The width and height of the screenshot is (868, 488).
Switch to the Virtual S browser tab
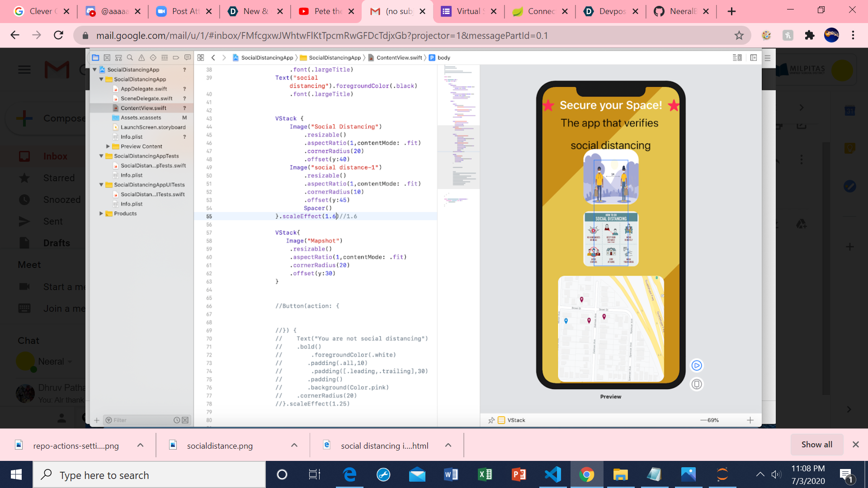[x=468, y=11]
